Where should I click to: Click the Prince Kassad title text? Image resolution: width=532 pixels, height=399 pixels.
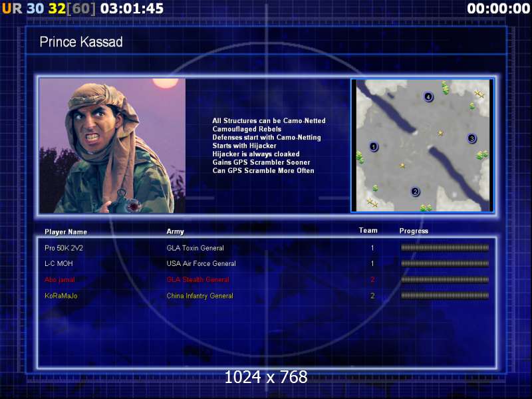coord(81,42)
